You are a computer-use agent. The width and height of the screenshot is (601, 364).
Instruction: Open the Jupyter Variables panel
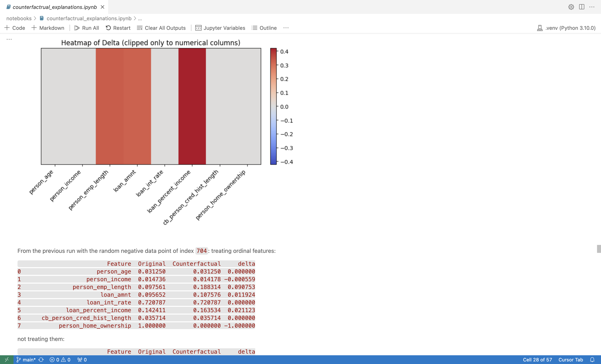coord(220,28)
